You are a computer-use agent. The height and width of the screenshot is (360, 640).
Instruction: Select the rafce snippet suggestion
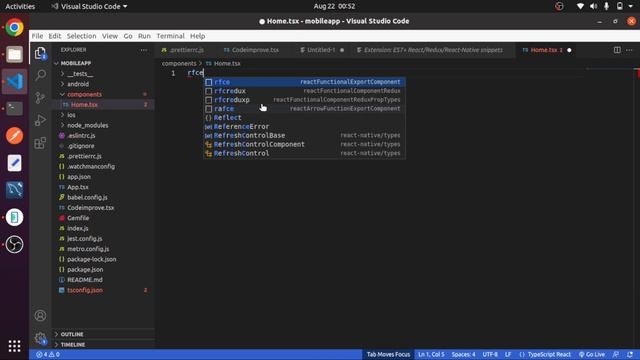[x=304, y=109]
